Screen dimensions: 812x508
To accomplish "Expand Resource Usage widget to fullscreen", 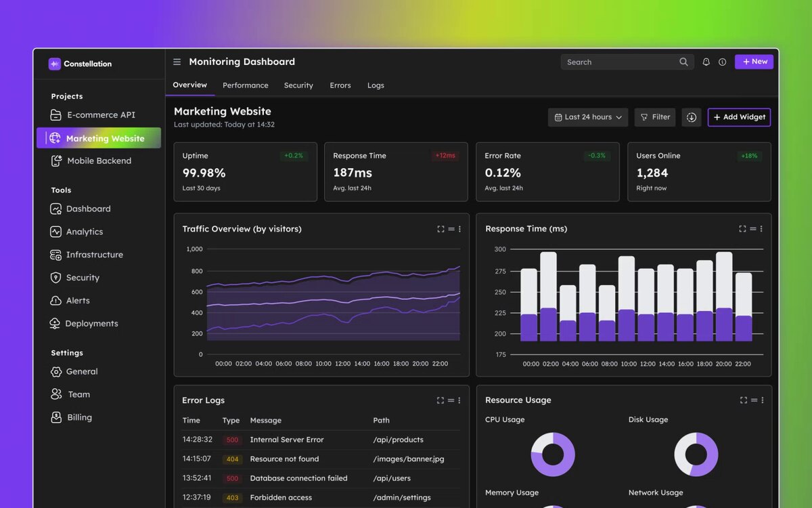I will coord(743,400).
